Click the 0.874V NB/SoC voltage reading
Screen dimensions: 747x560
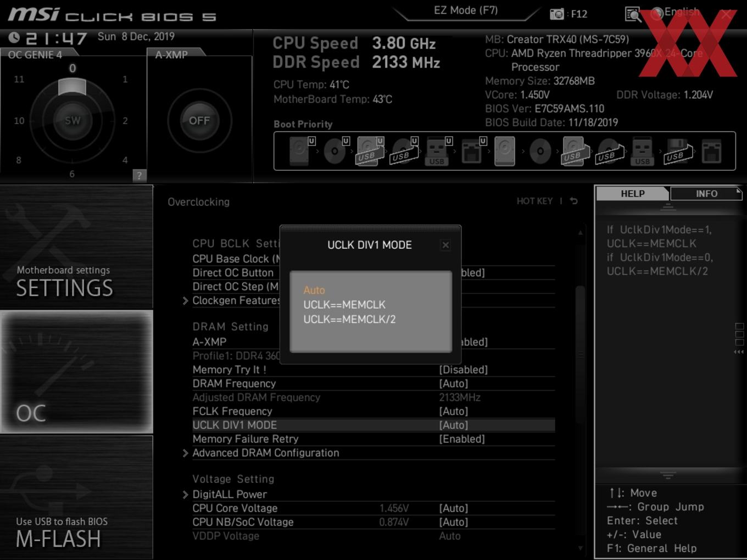coord(394,522)
